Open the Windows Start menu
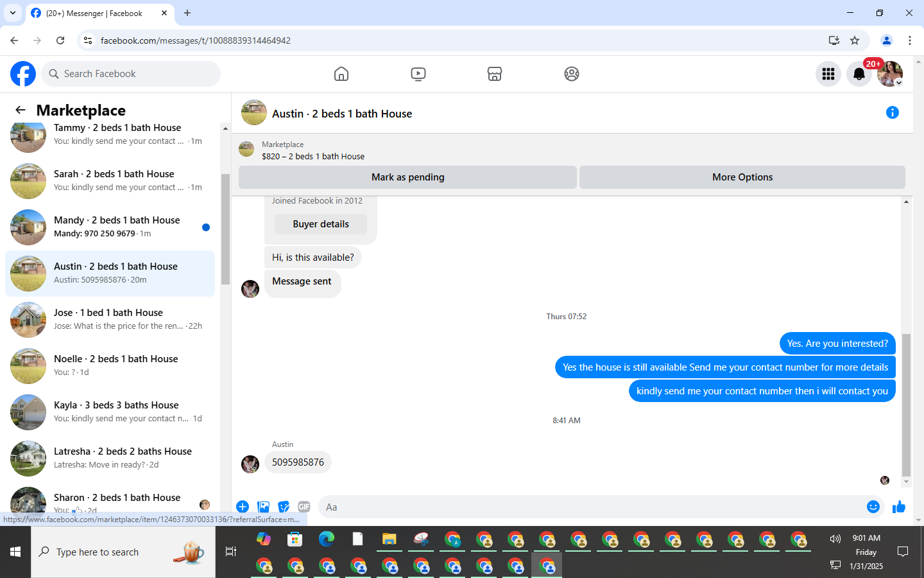Viewport: 924px width, 578px height. point(15,552)
